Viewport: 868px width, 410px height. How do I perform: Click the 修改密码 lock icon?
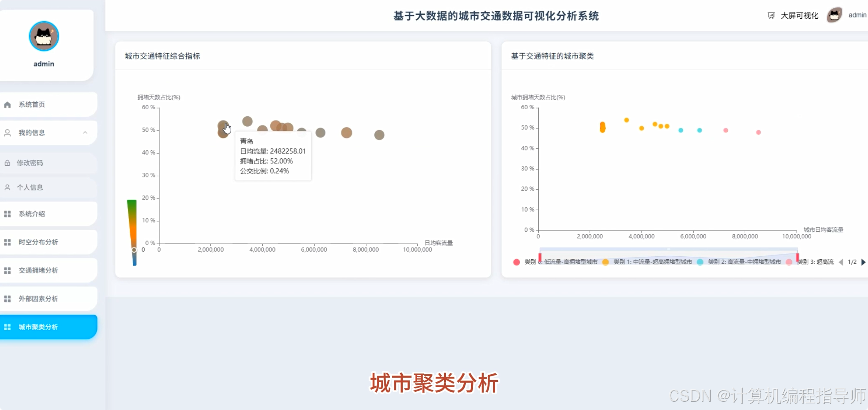click(7, 163)
